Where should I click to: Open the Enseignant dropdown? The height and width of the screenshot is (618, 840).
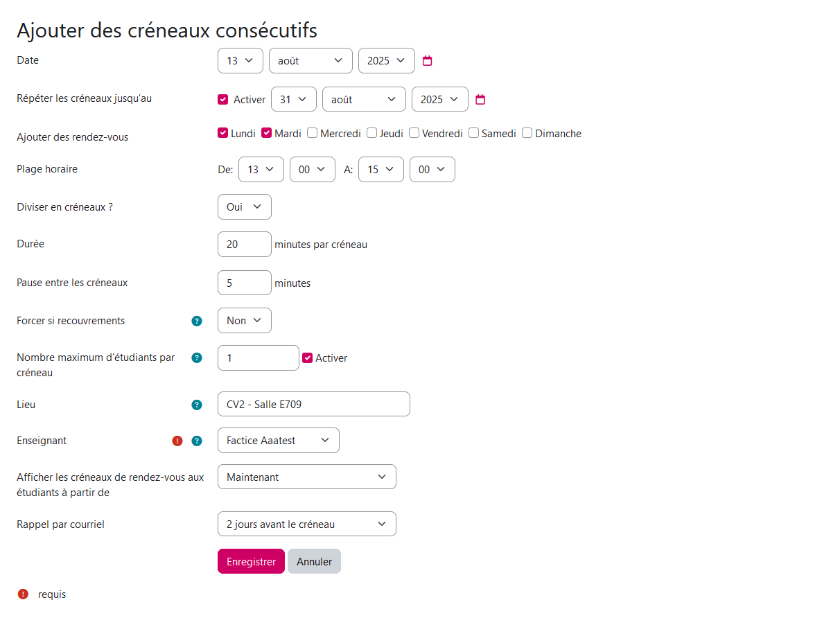point(278,441)
